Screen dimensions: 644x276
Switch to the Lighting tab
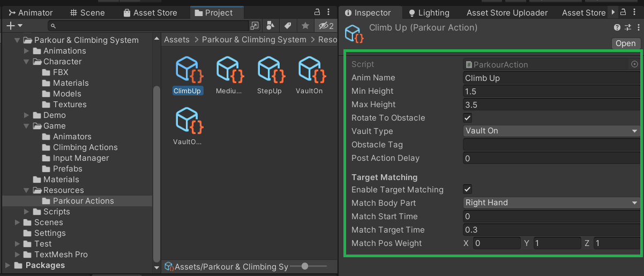(x=428, y=12)
